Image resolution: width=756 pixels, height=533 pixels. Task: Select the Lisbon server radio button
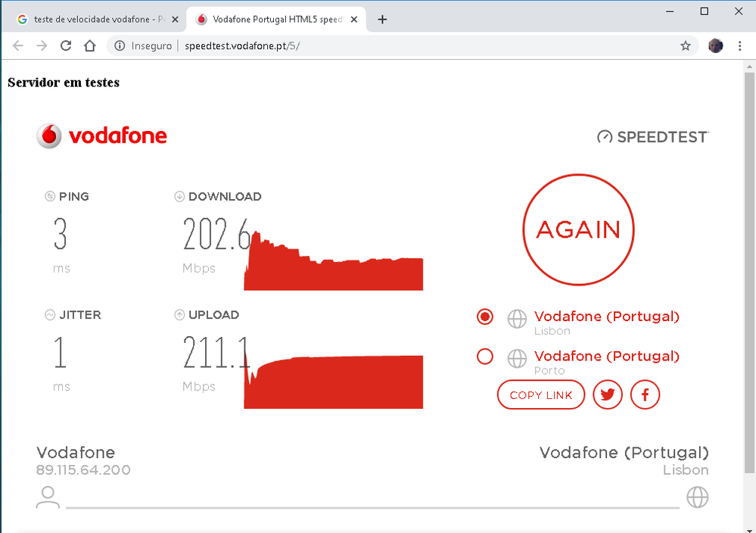coord(485,316)
